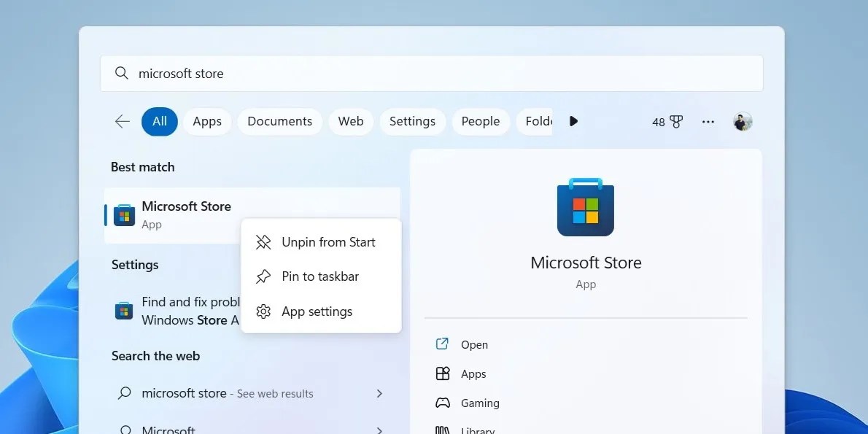Click the game controller icon beside Gaming
868x434 pixels.
point(443,403)
